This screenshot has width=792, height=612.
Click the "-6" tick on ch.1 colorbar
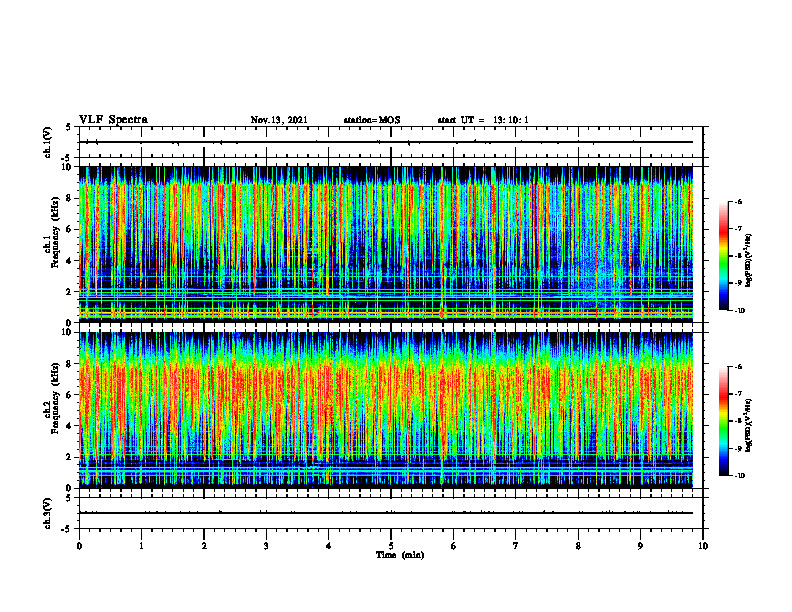coord(738,202)
